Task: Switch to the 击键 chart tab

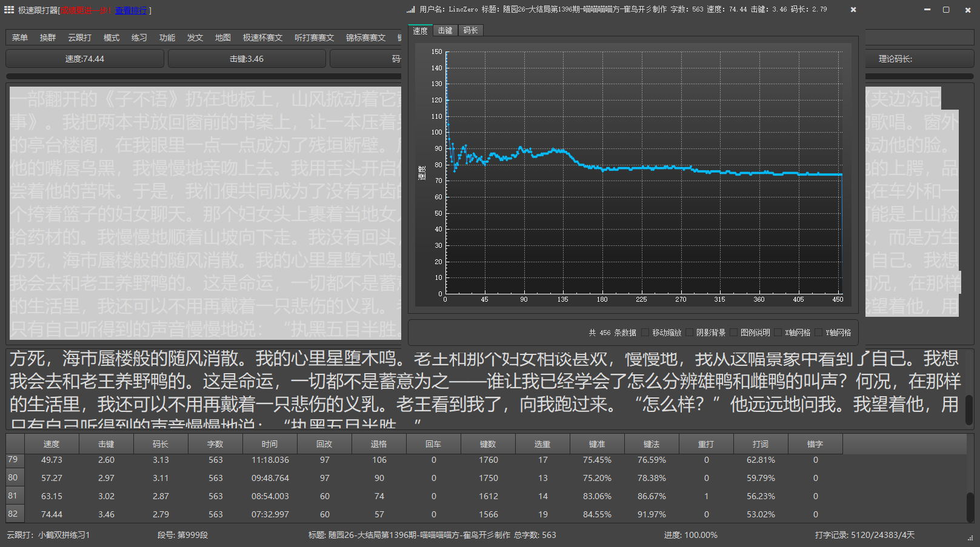Action: (x=445, y=30)
